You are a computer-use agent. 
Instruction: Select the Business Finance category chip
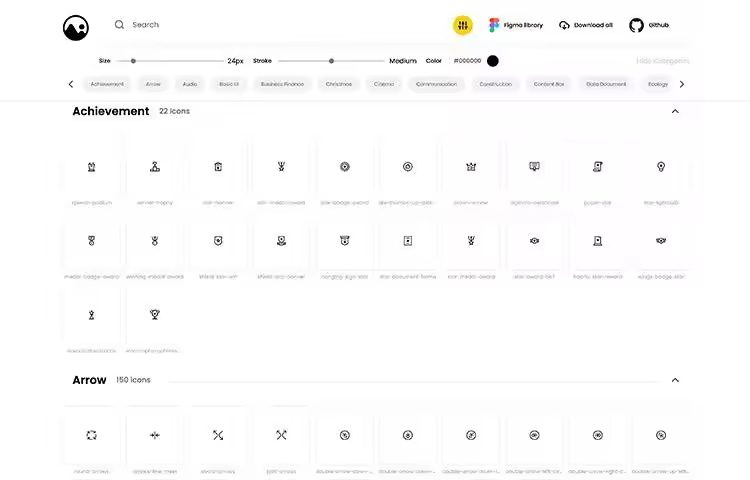pos(282,84)
